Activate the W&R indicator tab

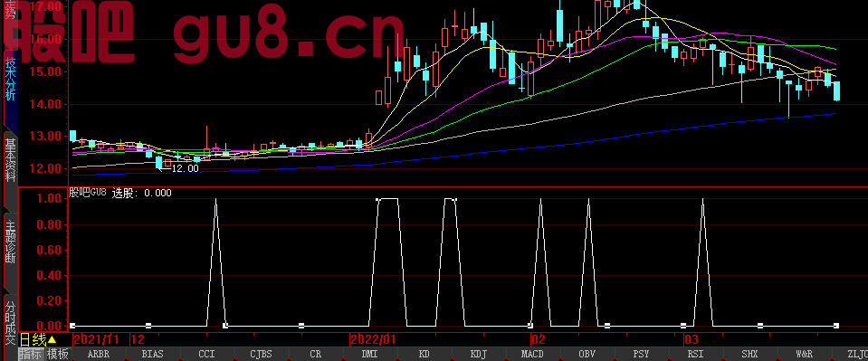point(805,355)
